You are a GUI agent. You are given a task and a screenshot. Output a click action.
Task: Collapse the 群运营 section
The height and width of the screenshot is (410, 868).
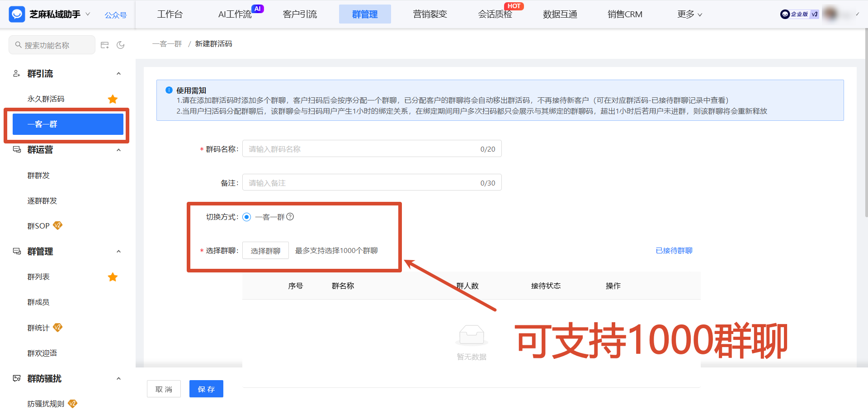click(119, 150)
